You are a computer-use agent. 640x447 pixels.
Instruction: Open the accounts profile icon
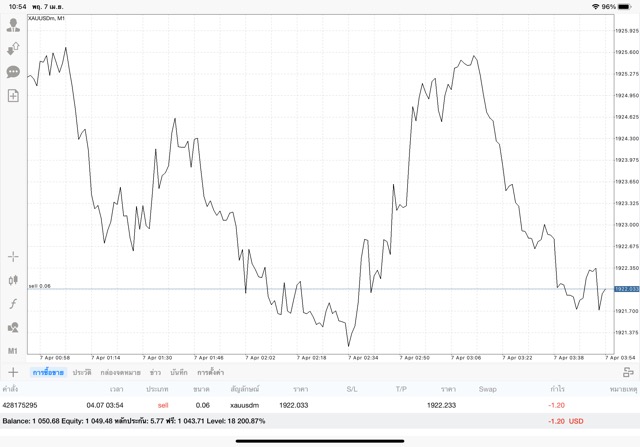point(13,25)
